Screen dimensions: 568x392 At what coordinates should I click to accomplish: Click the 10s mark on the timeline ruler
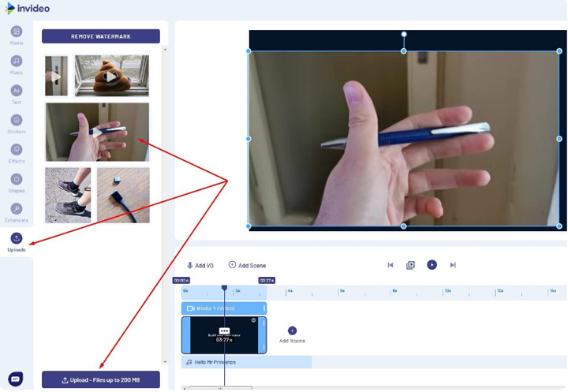[x=447, y=291]
